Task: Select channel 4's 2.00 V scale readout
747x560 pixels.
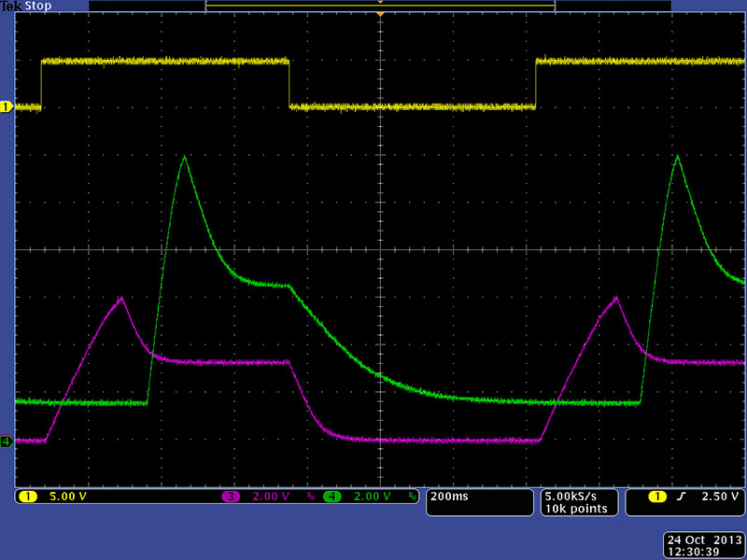Action: (x=371, y=497)
